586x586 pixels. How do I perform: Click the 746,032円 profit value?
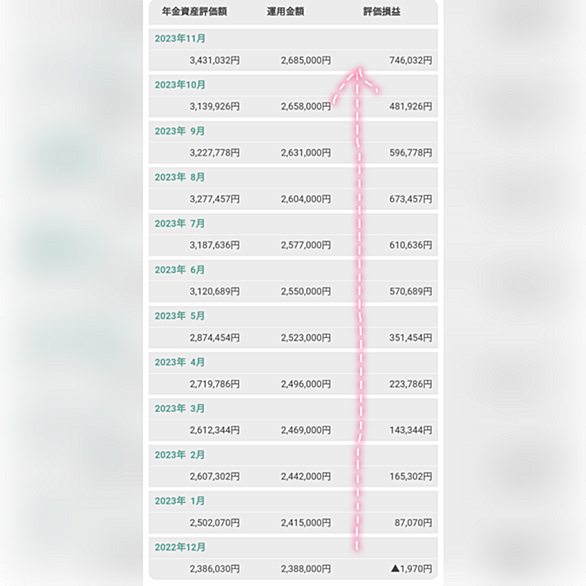[x=411, y=60]
